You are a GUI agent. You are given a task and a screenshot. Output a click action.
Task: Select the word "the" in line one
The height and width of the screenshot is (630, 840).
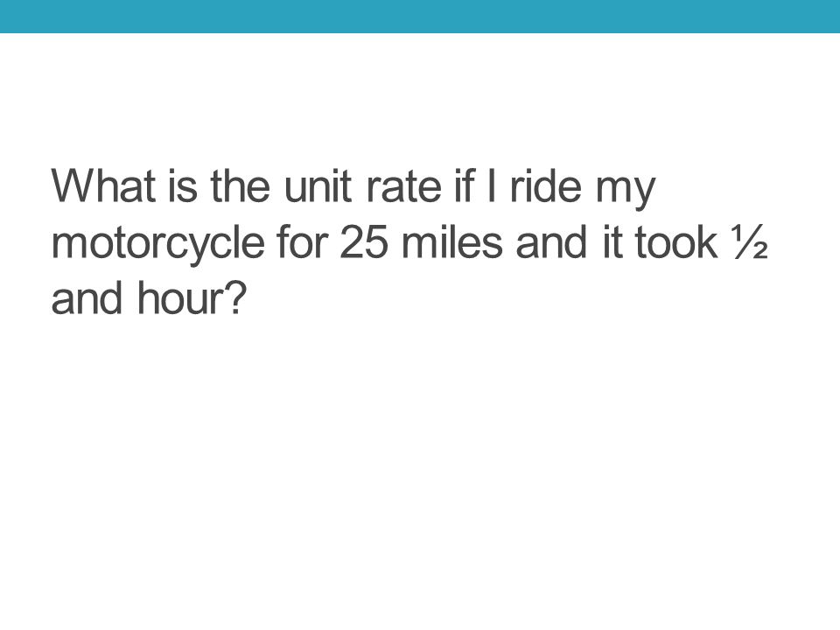[x=241, y=185]
